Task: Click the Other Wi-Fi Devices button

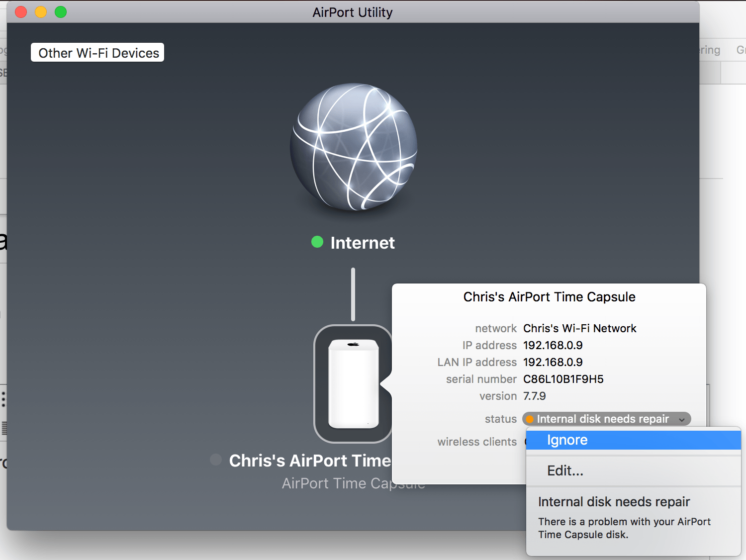Action: coord(97,52)
